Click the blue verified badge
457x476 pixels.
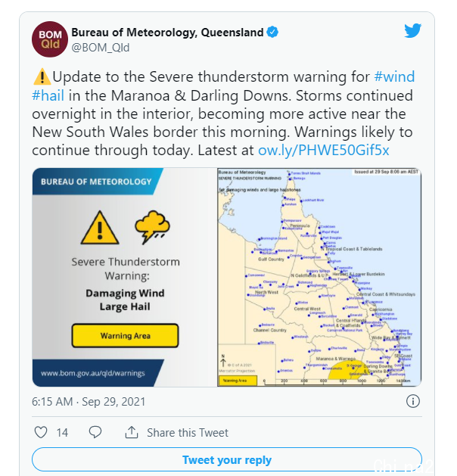[272, 33]
